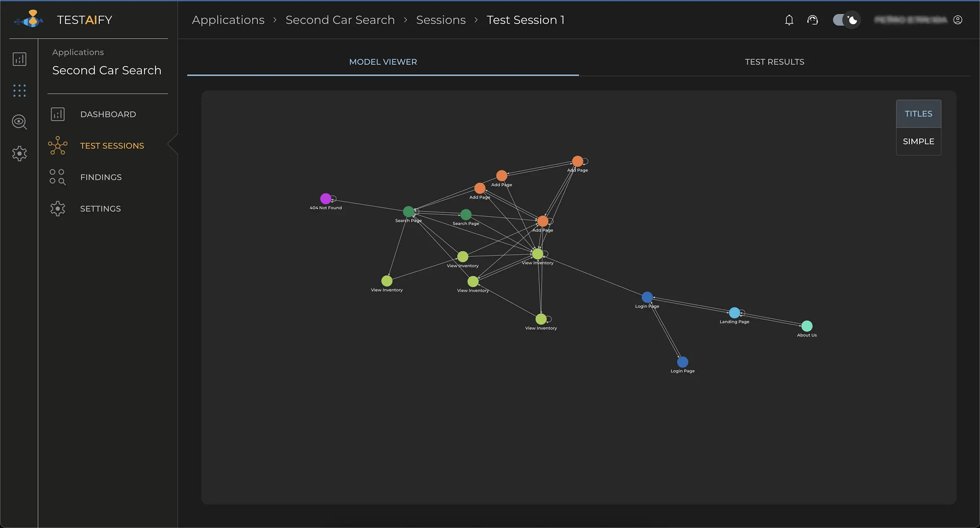
Task: Expand the Sessions breadcrumb link
Action: 441,19
